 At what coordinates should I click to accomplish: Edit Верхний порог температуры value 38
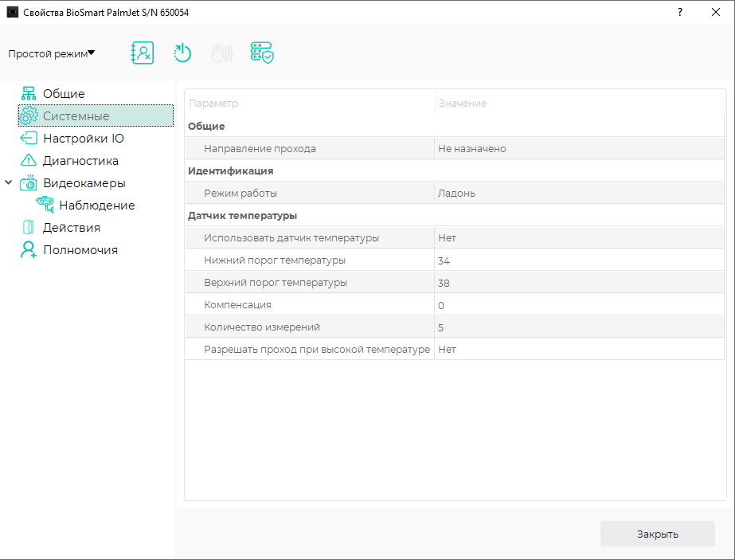click(x=580, y=283)
